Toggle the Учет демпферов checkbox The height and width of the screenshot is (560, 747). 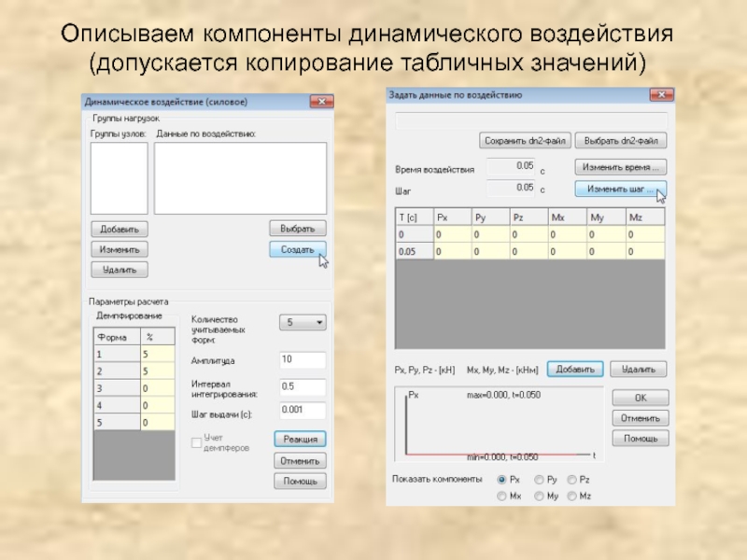[x=196, y=442]
